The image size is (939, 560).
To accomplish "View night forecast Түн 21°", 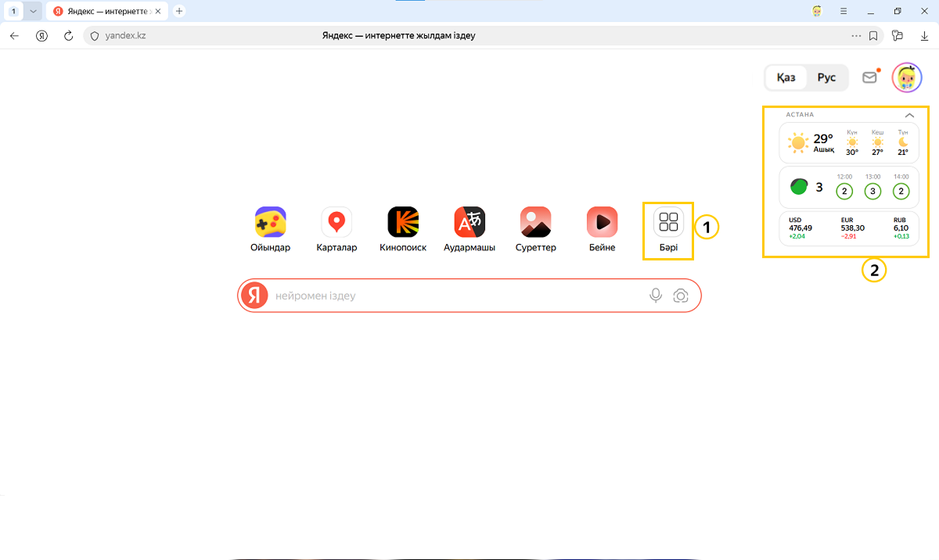I will 903,142.
